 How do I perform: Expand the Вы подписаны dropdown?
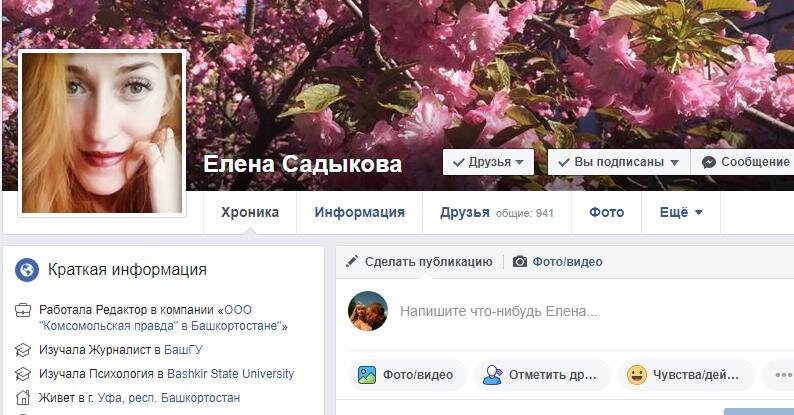(619, 162)
